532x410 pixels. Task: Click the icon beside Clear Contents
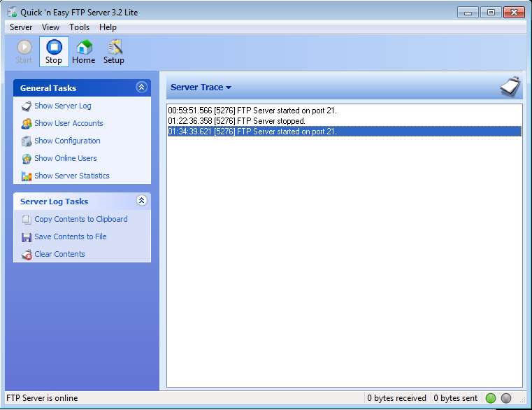pos(27,255)
